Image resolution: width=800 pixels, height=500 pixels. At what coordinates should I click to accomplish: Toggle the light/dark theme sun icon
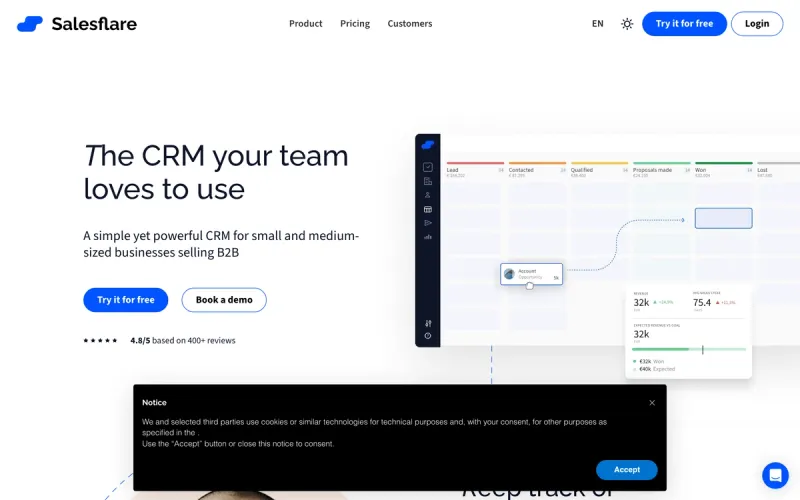pyautogui.click(x=627, y=24)
